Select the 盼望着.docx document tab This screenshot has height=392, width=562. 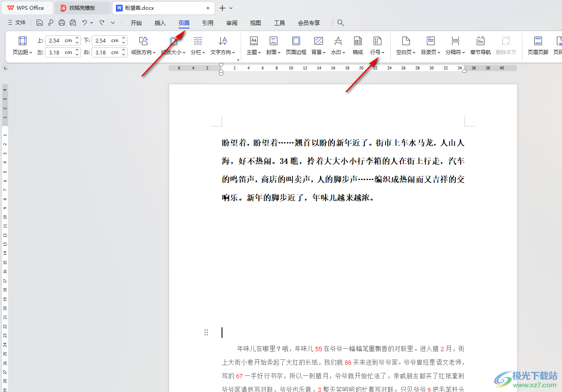164,8
